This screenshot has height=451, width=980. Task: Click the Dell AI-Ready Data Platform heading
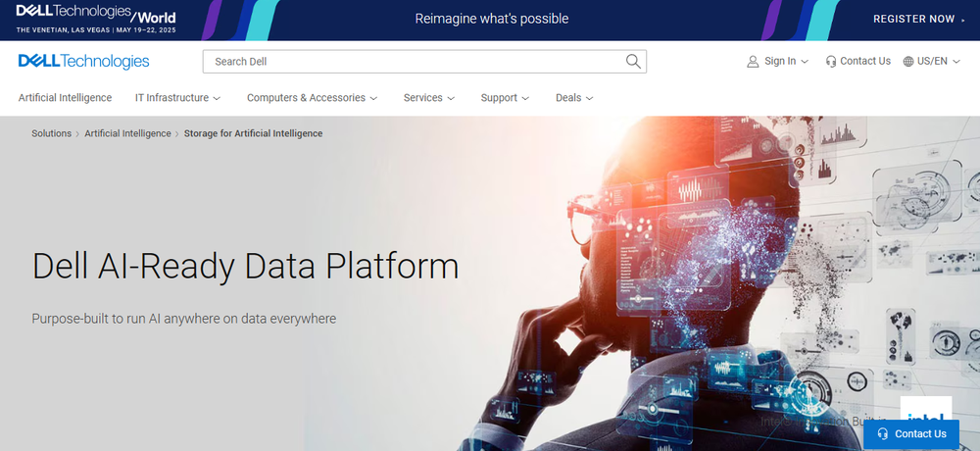(x=245, y=266)
